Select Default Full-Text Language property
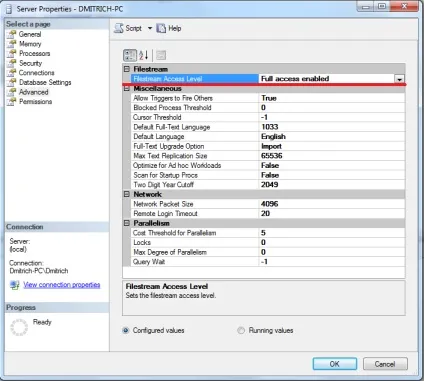 coord(268,127)
